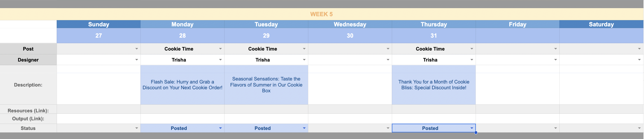Screen dimensions: 644x139
Task: Expand Thursday's Status dropdown arrow
Action: click(472, 128)
